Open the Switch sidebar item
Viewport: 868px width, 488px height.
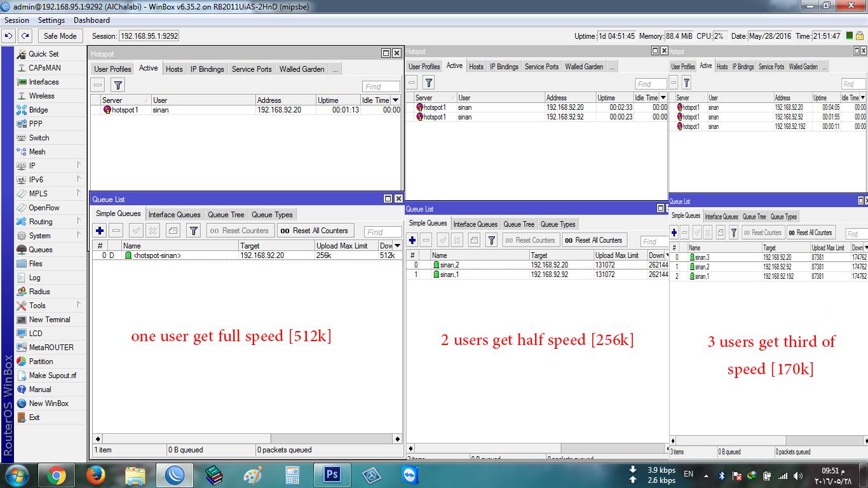coord(39,138)
